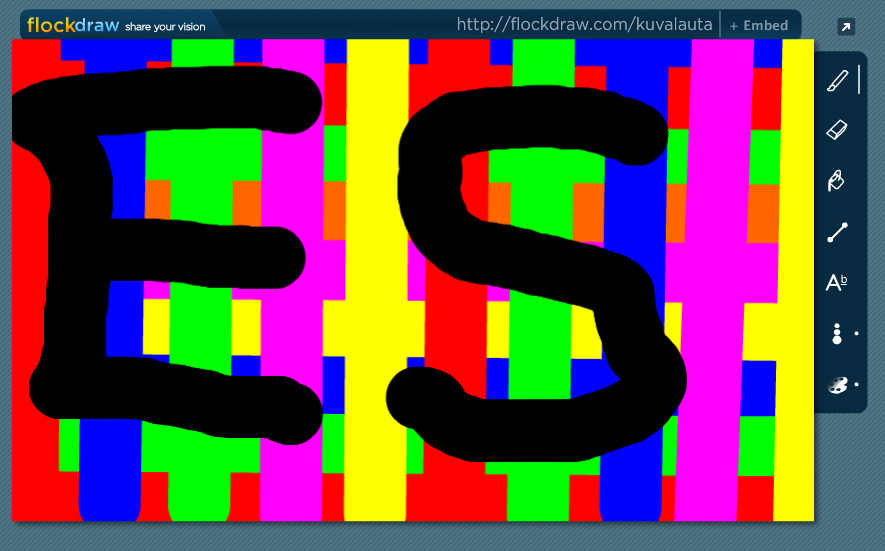Click the 'share your vision' tagline

165,27
